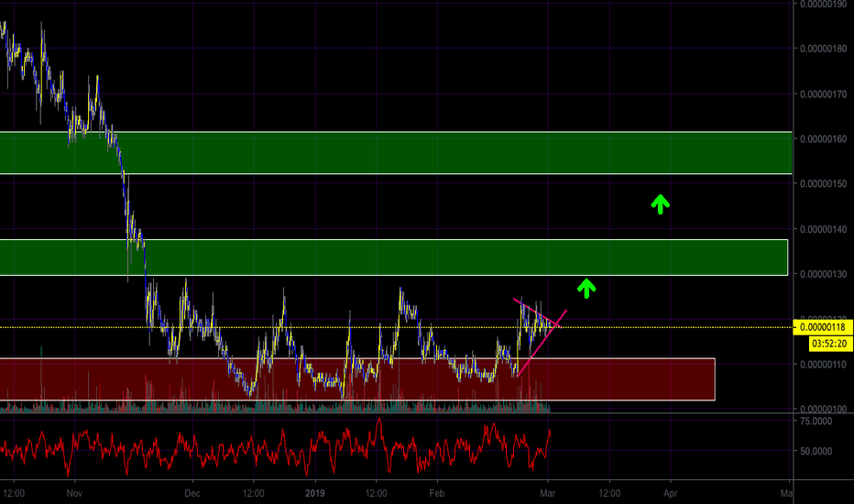The image size is (854, 504).
Task: Click the 0.00000180 price axis label
Action: 823,49
